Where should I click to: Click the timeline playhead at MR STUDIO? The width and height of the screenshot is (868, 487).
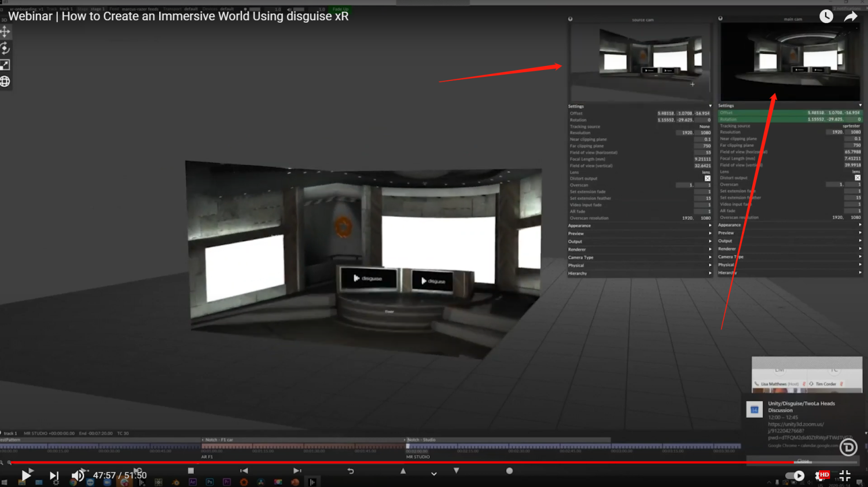coord(407,447)
